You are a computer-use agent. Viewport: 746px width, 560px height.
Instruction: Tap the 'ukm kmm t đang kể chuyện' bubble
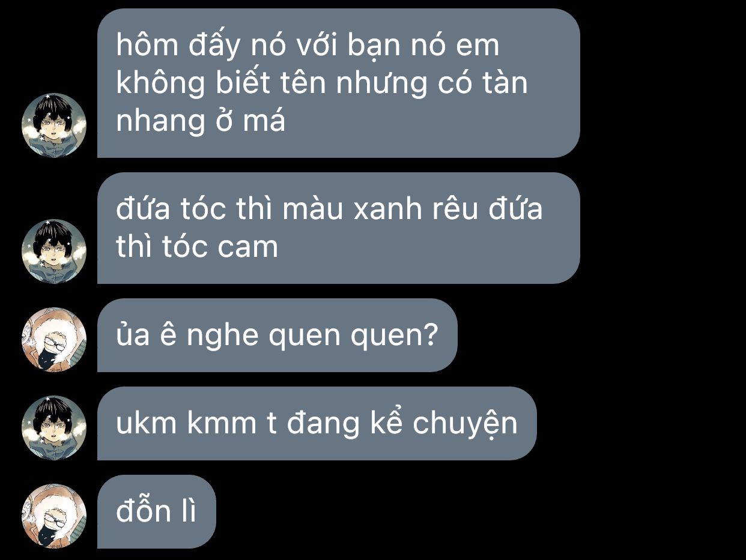(317, 424)
